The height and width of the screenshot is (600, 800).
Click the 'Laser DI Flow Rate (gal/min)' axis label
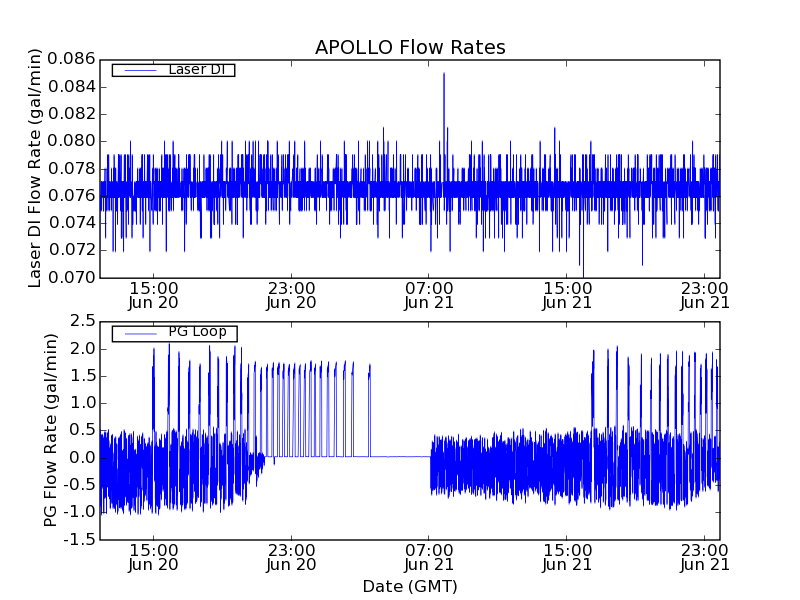(34, 168)
